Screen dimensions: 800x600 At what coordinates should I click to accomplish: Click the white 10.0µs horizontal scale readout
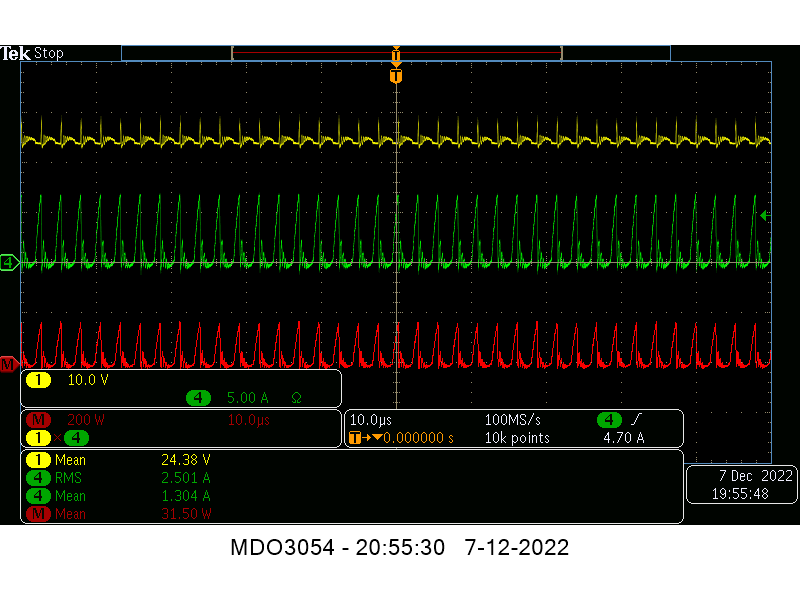pos(371,420)
